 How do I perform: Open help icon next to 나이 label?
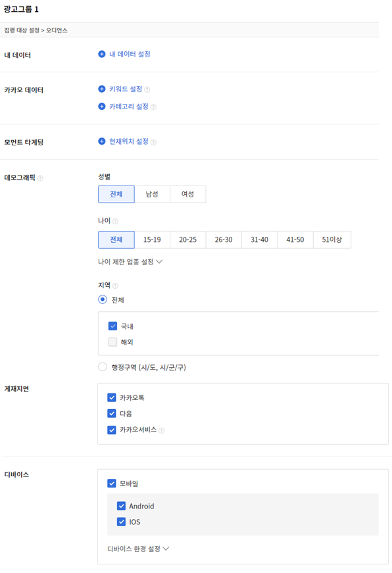115,221
